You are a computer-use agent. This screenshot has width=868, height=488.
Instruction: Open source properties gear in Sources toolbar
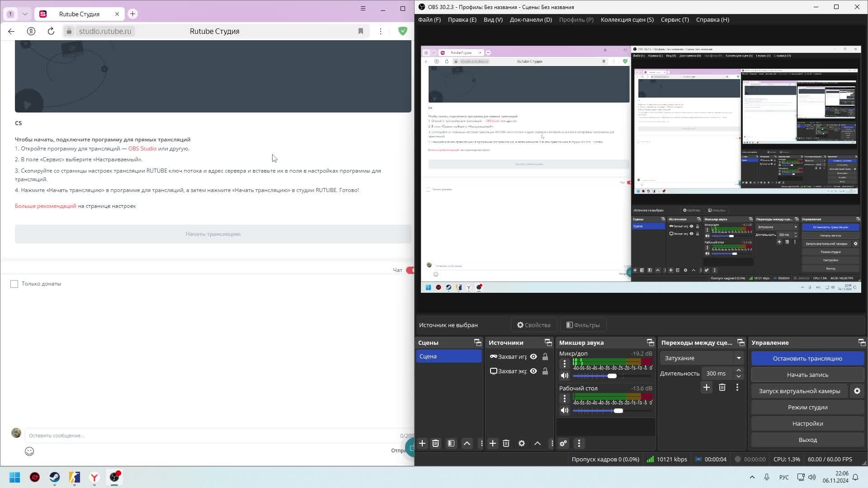522,443
